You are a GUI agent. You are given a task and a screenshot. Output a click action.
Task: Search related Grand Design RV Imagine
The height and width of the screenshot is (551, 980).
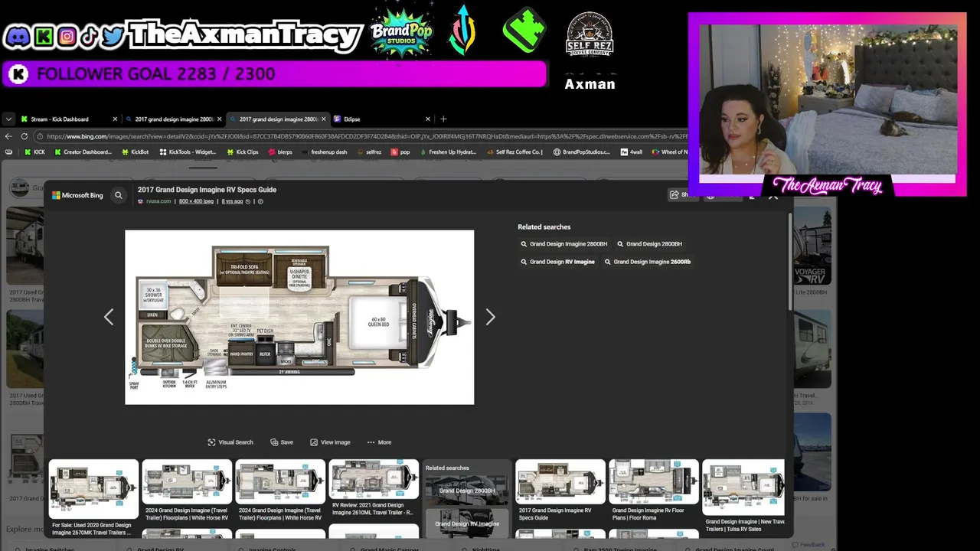pyautogui.click(x=557, y=262)
